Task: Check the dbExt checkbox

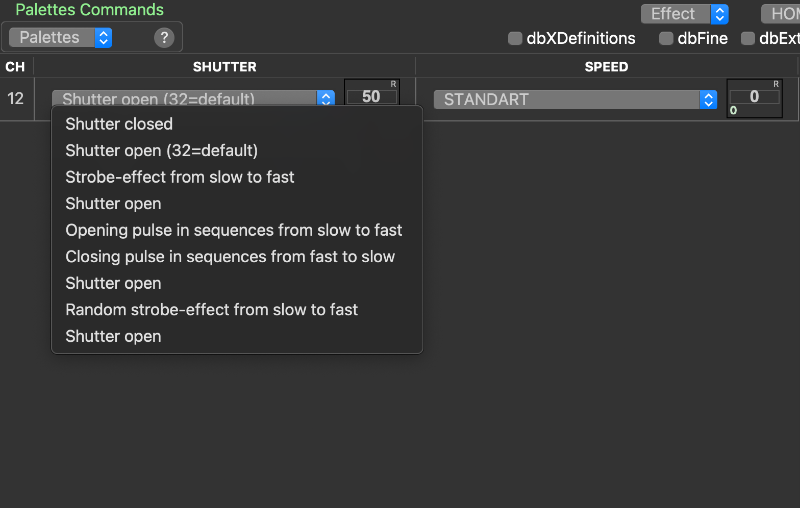Action: pos(748,39)
